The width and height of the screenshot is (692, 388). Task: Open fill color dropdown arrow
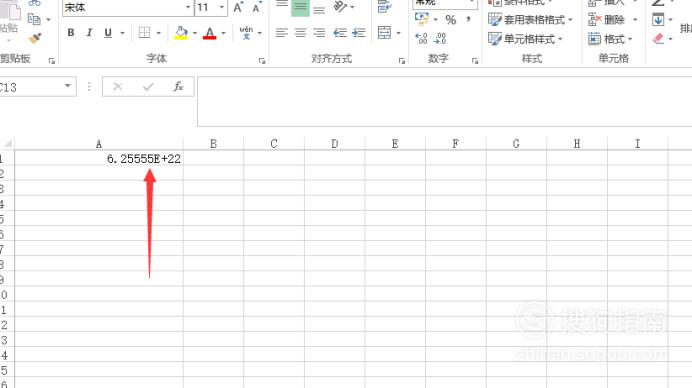[195, 33]
